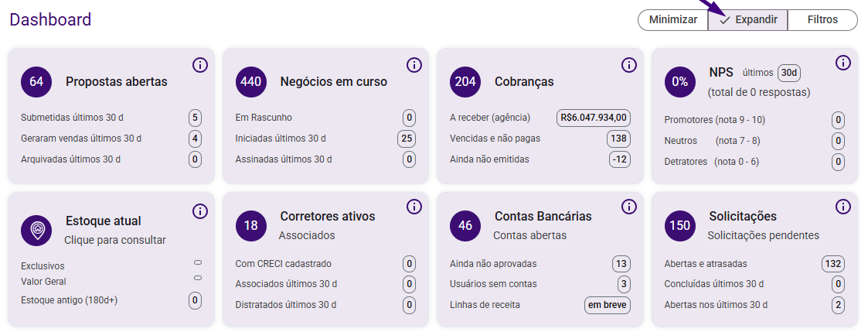
Task: Click the Abertas e atrasadas 132 count
Action: point(832,264)
